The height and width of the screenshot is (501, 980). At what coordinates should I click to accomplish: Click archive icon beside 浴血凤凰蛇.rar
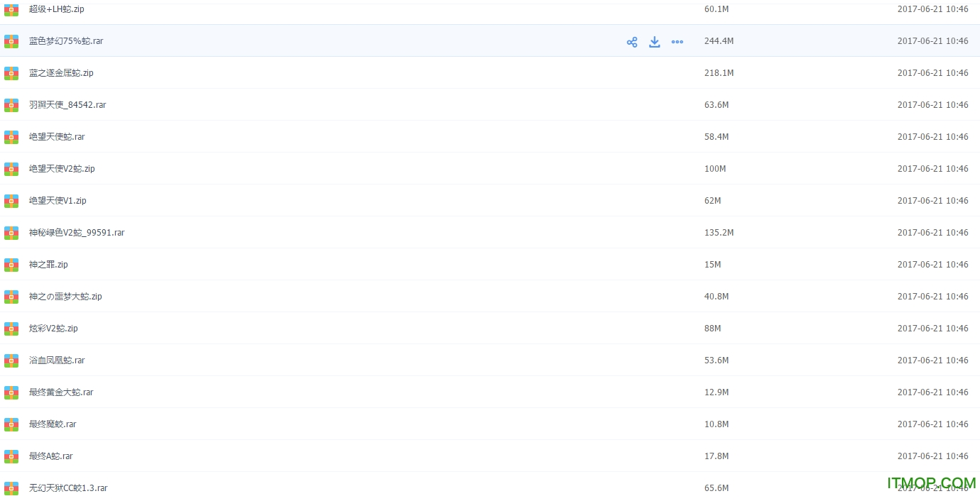pos(11,360)
